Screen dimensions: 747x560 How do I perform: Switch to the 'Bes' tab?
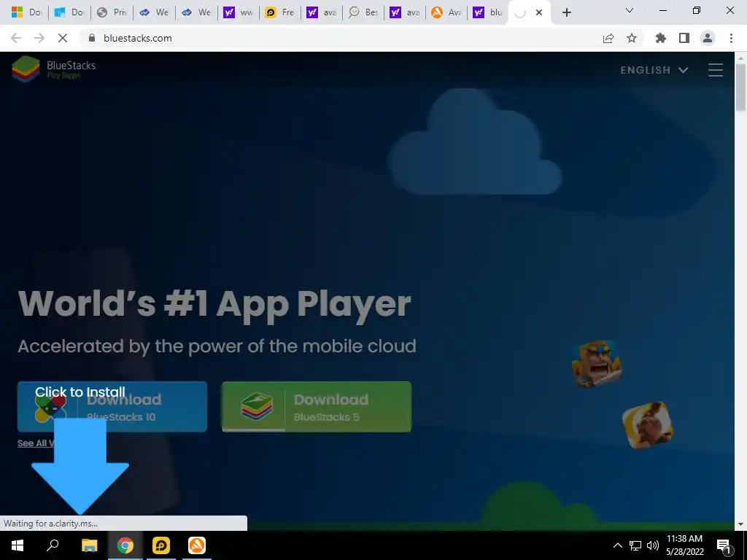pyautogui.click(x=363, y=12)
